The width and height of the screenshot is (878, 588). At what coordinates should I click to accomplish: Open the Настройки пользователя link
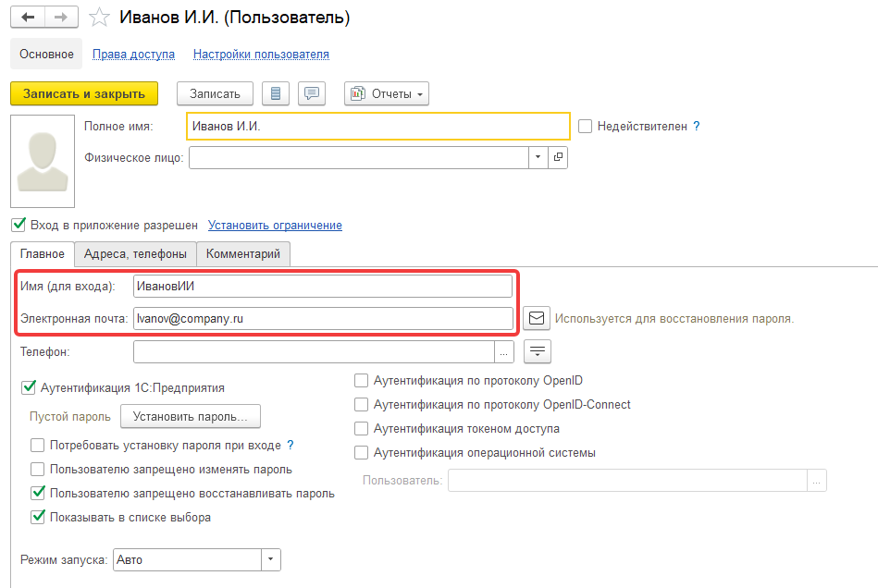[261, 55]
